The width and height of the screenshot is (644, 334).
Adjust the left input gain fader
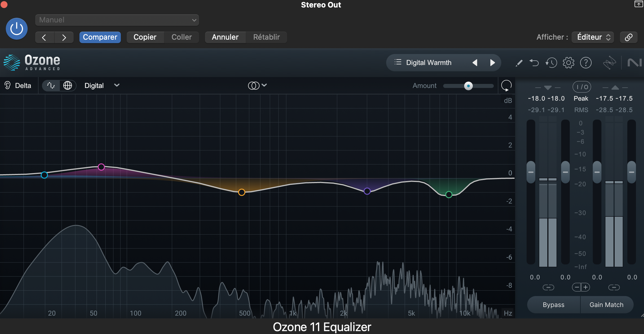click(x=531, y=172)
